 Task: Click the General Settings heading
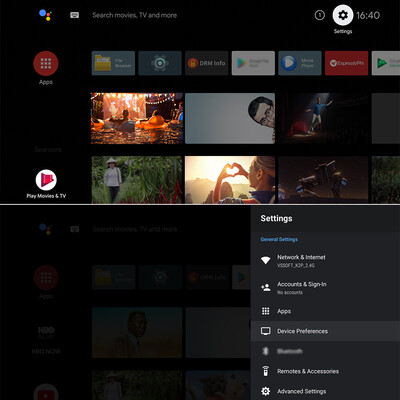pos(279,239)
